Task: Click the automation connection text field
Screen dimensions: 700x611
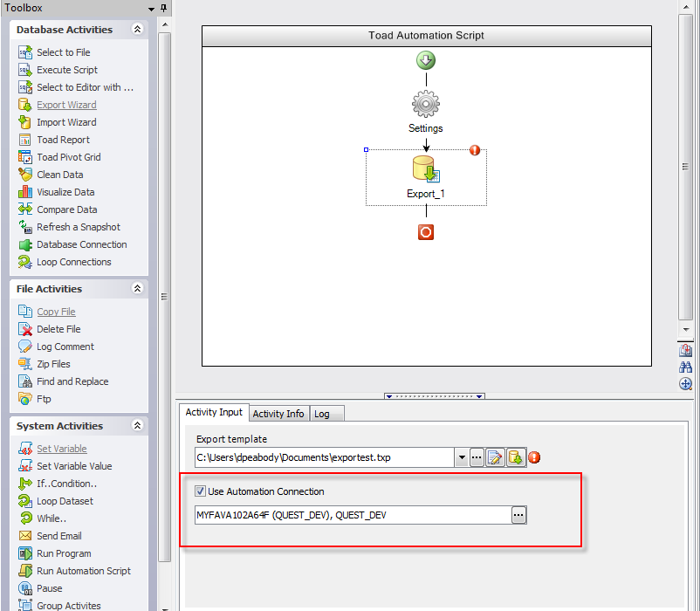Action: coord(353,515)
